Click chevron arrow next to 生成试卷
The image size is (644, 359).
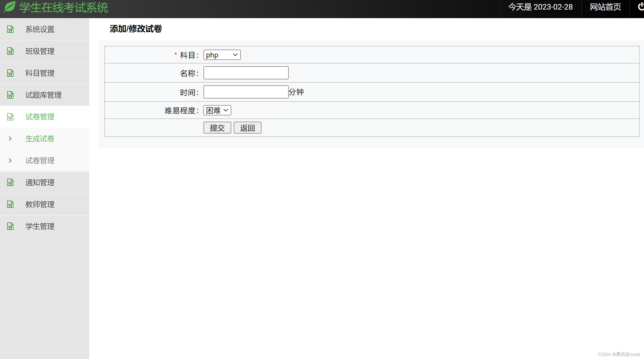[x=10, y=139]
